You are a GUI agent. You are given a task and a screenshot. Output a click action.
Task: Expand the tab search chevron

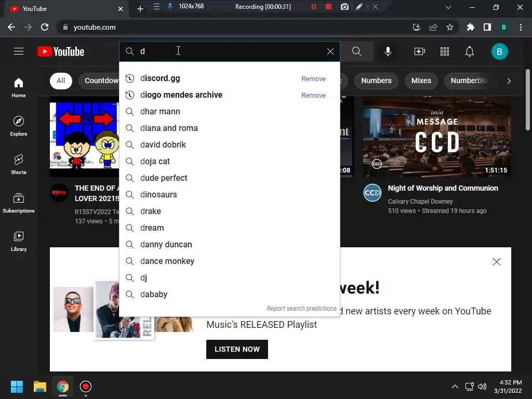448,7
